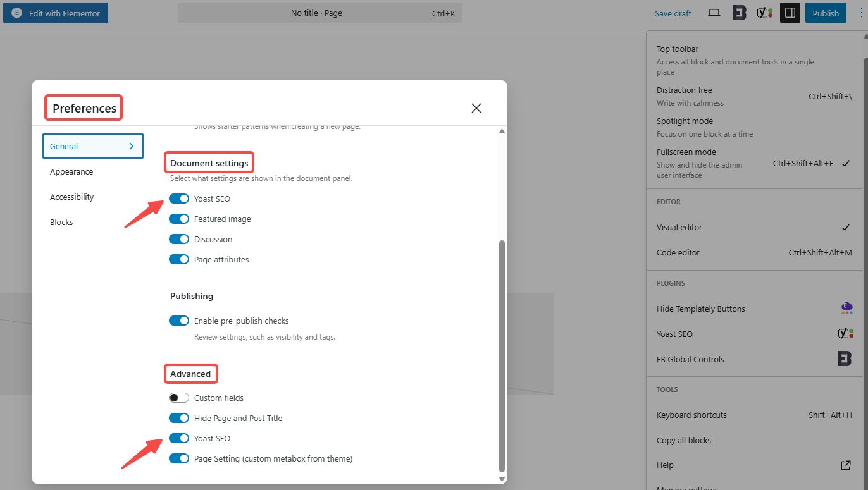Click the EB Global Controls plugin icon
868x490 pixels.
pyautogui.click(x=845, y=358)
